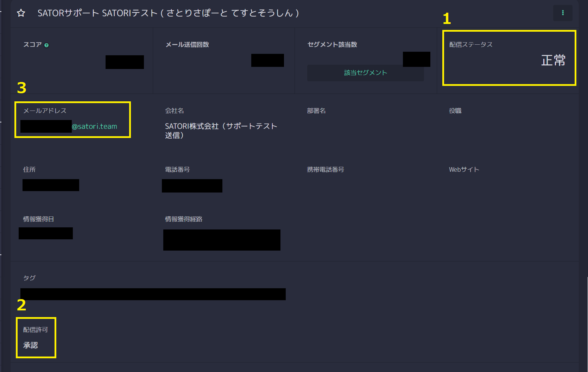Click the 役職 field label

click(455, 111)
